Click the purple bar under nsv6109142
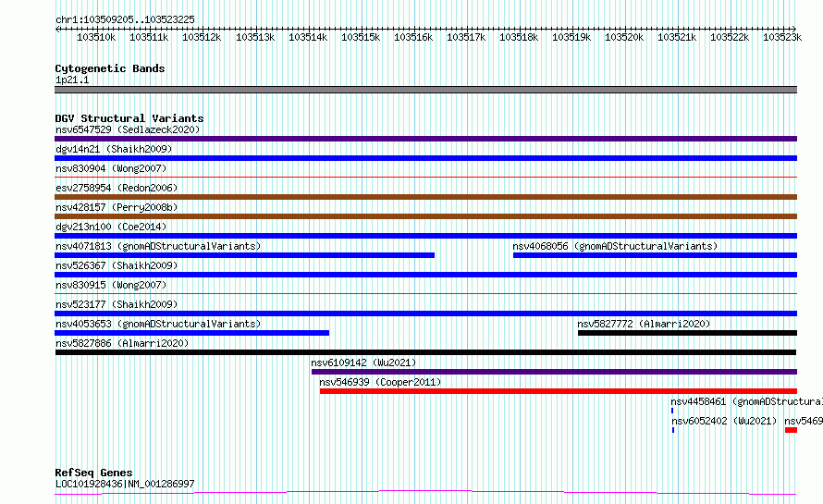Image resolution: width=823 pixels, height=504 pixels. click(554, 372)
